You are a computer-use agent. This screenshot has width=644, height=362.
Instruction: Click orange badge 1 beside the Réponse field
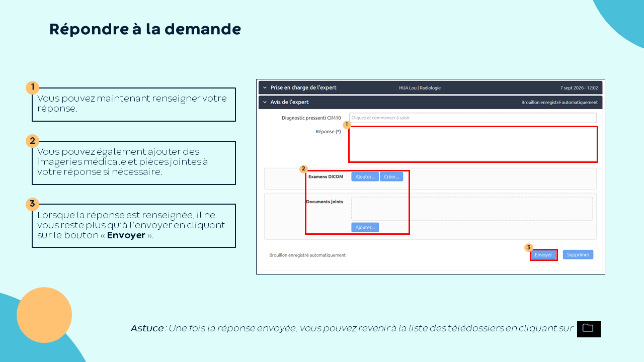coord(346,124)
